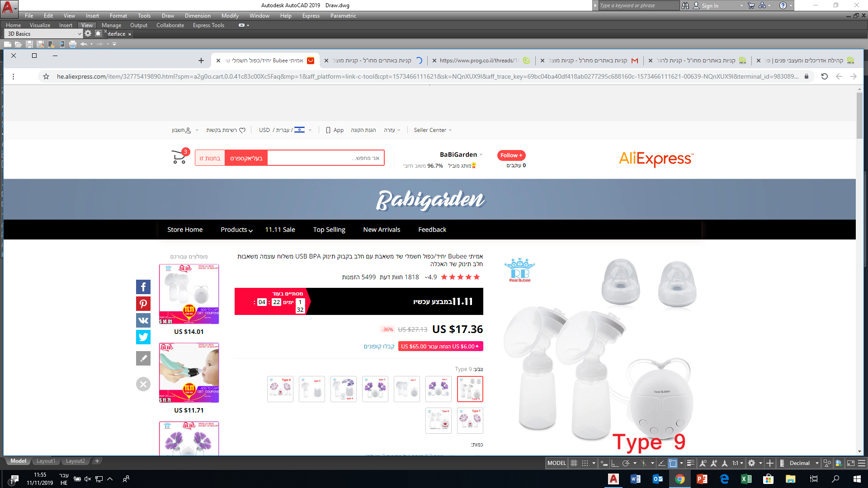Click the Open file icon in quick access toolbar

18,44
